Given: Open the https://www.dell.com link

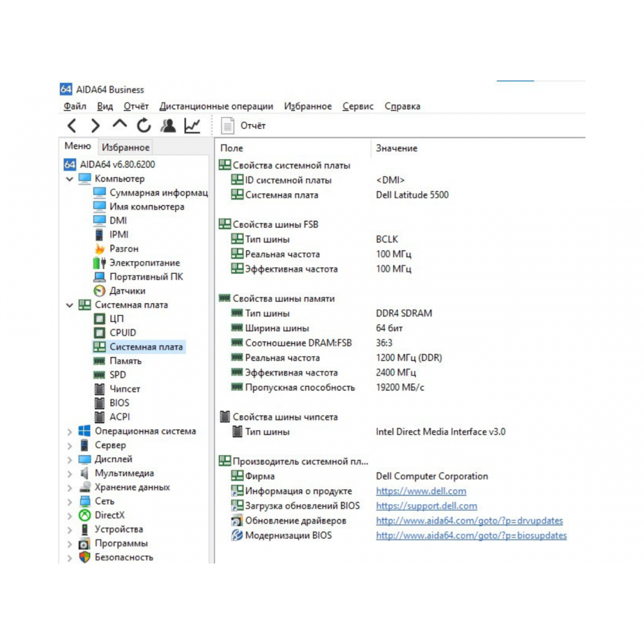Looking at the screenshot, I should tap(421, 491).
